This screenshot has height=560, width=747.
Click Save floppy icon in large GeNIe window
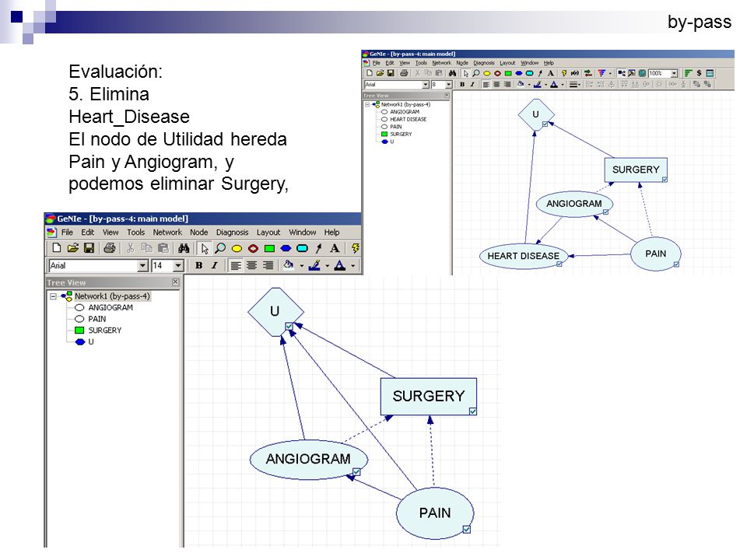[89, 248]
